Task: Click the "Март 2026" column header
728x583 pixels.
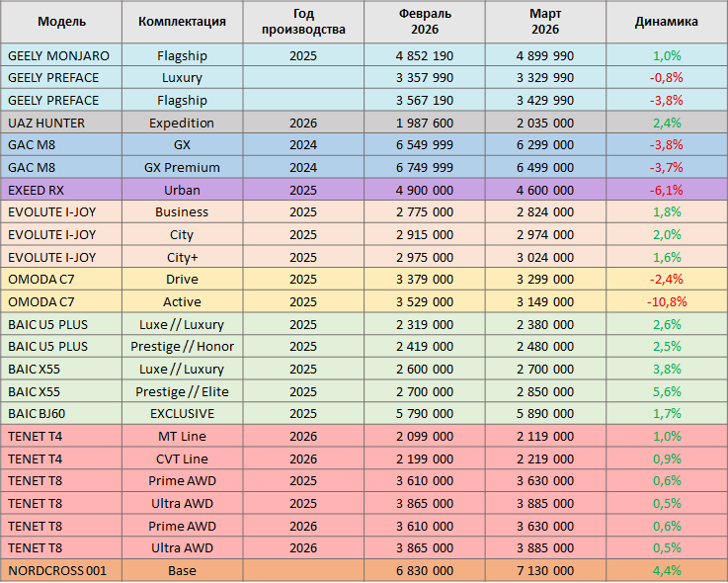Action: pyautogui.click(x=544, y=22)
